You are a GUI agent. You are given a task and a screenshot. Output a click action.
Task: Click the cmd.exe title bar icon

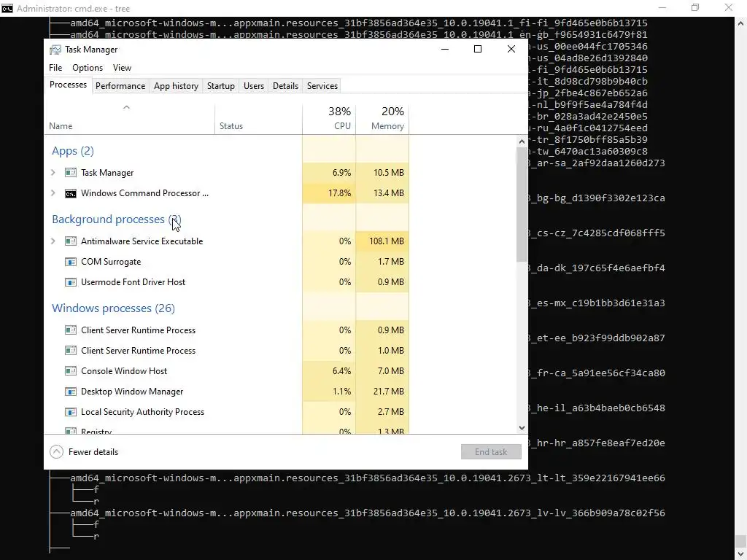click(7, 9)
